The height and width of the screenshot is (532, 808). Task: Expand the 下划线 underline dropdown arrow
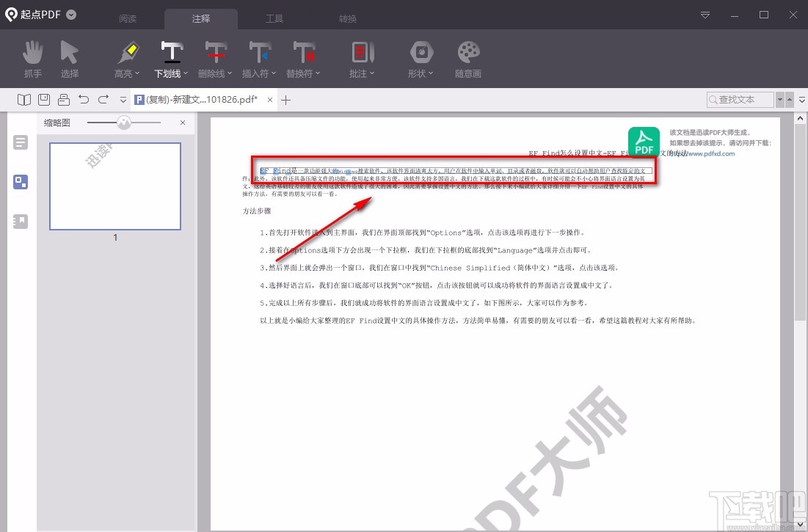tap(186, 73)
